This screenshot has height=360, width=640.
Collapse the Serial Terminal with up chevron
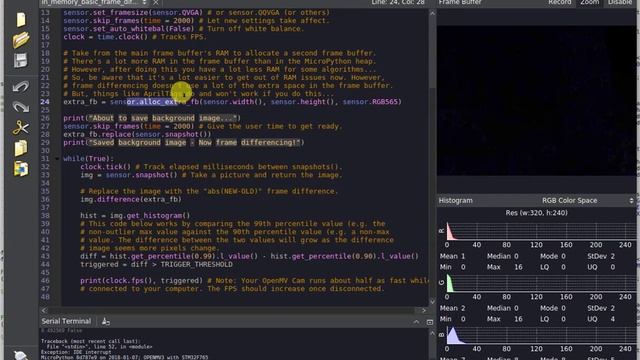(416, 322)
